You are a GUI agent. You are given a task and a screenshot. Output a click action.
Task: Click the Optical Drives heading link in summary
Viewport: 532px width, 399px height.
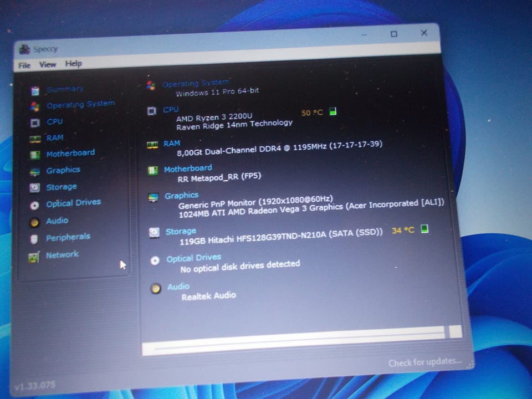point(194,258)
